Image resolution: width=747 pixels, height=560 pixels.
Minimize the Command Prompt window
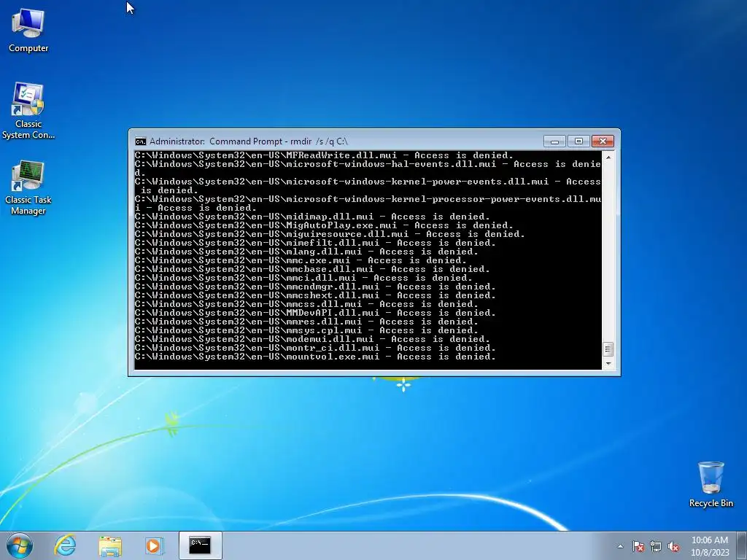tap(554, 141)
